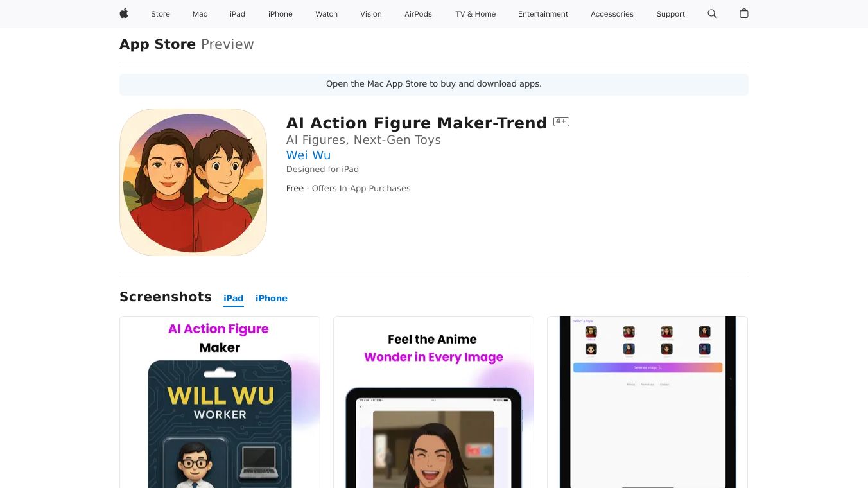Click the Offers In-App Purchases text

(361, 189)
